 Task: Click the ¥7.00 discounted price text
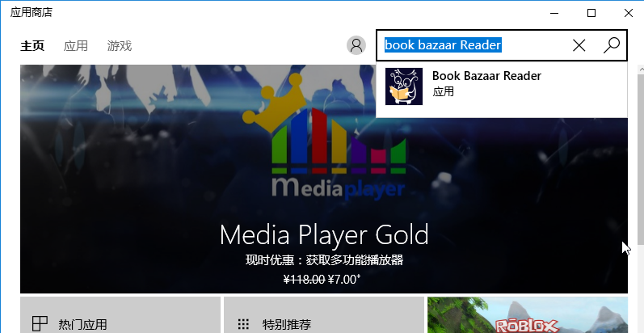pyautogui.click(x=344, y=279)
